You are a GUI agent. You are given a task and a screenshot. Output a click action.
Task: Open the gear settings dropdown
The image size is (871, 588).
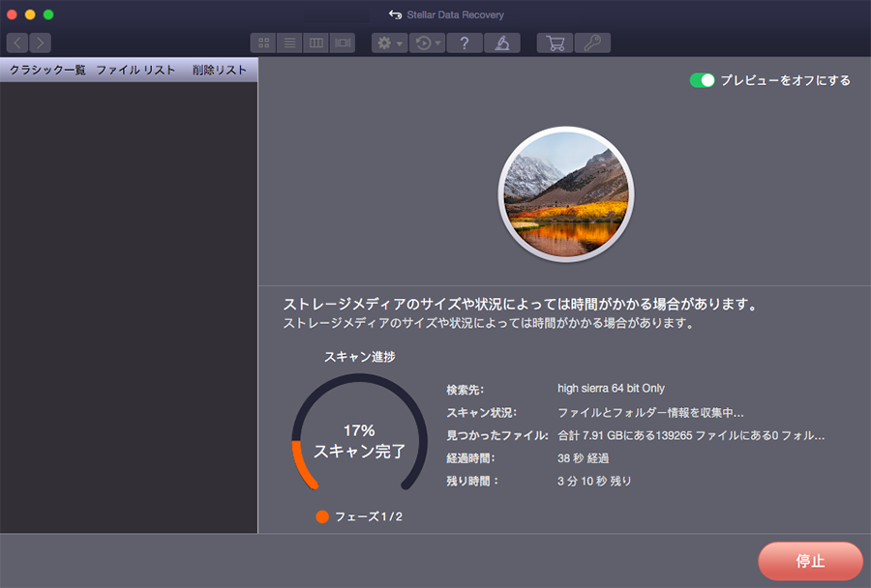coord(389,43)
